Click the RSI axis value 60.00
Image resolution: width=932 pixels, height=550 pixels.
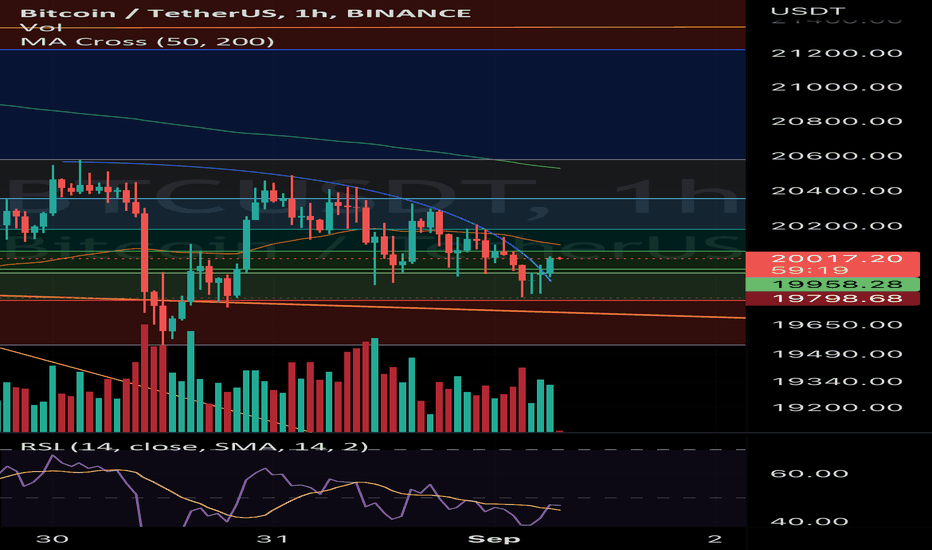(x=809, y=473)
